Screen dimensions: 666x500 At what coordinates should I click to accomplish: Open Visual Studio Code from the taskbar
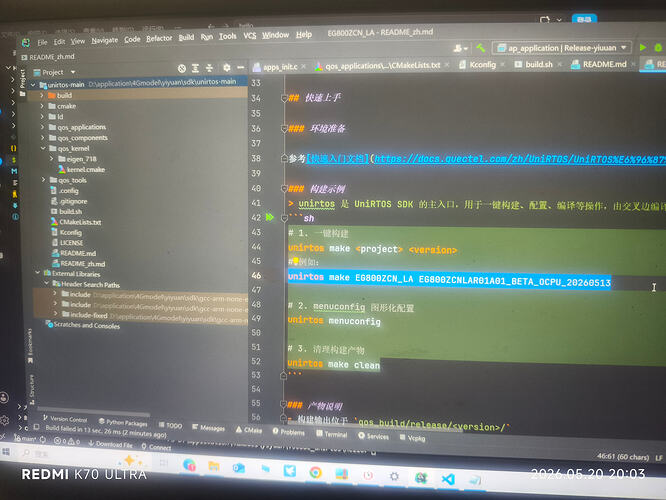point(448,479)
